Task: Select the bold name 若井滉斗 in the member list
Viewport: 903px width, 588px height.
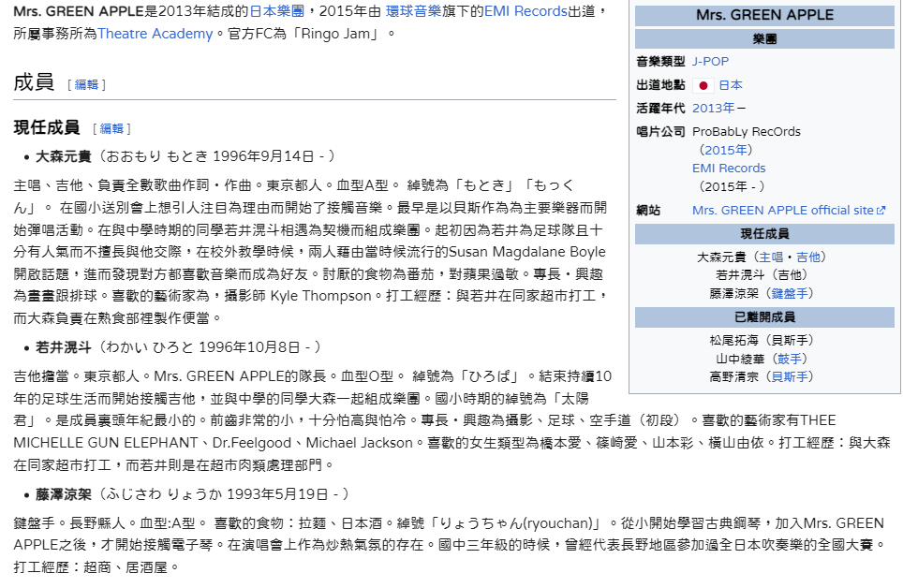Action: coord(64,348)
